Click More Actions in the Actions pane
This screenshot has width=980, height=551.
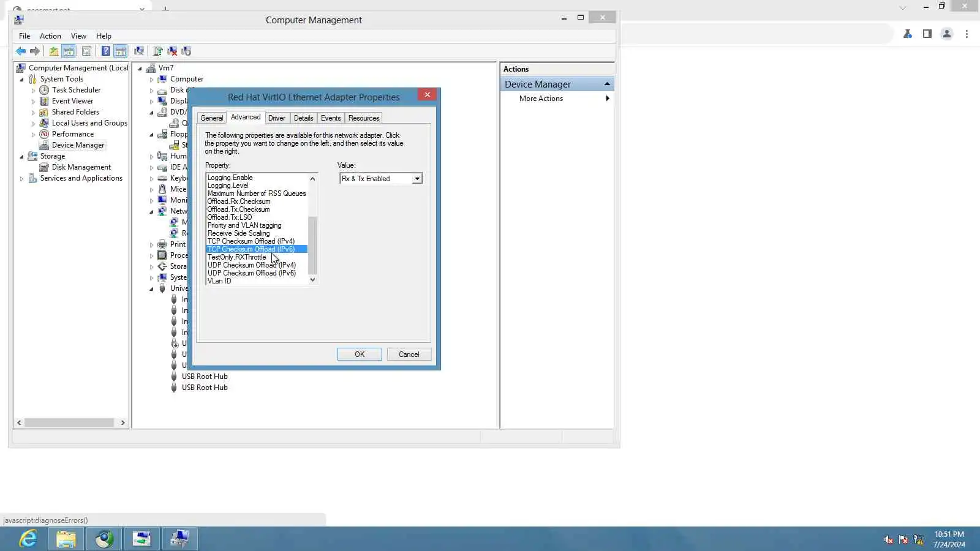coord(541,99)
